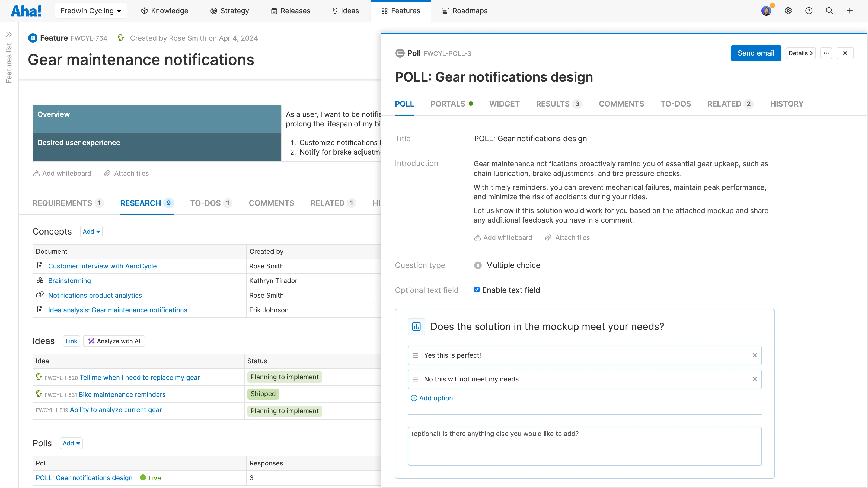Click Analyze with AI button
This screenshot has height=488, width=868.
[x=114, y=341]
